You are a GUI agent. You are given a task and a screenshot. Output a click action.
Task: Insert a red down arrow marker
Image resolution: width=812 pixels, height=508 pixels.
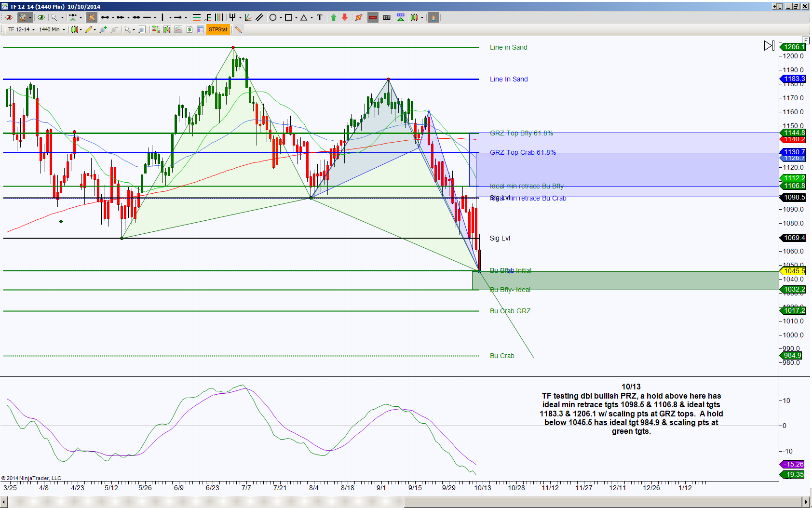[345, 17]
